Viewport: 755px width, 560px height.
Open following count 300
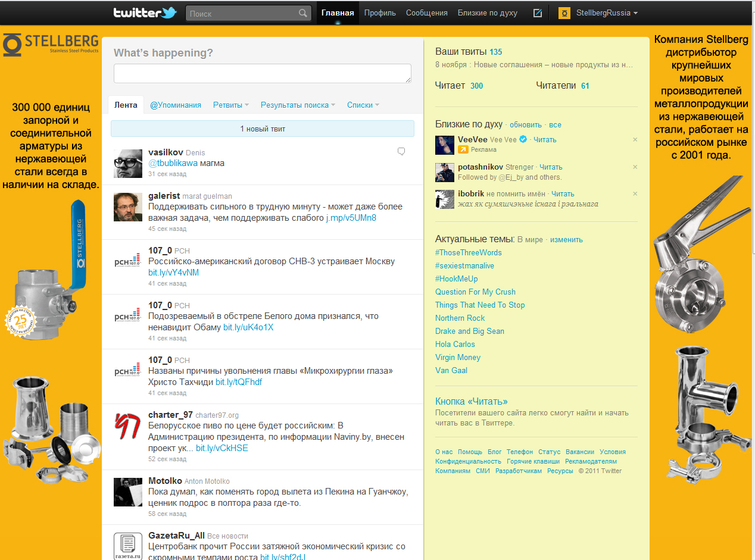476,86
